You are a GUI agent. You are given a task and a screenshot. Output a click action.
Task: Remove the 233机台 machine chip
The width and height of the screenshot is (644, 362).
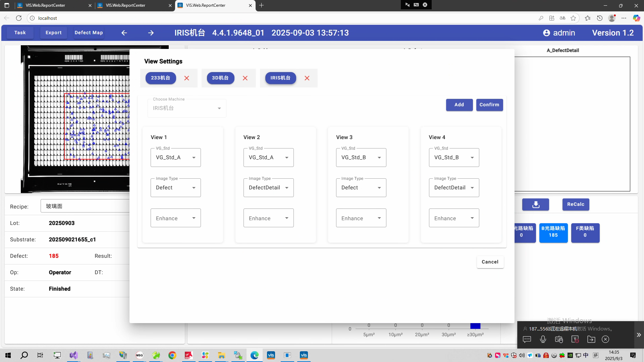[x=187, y=78]
